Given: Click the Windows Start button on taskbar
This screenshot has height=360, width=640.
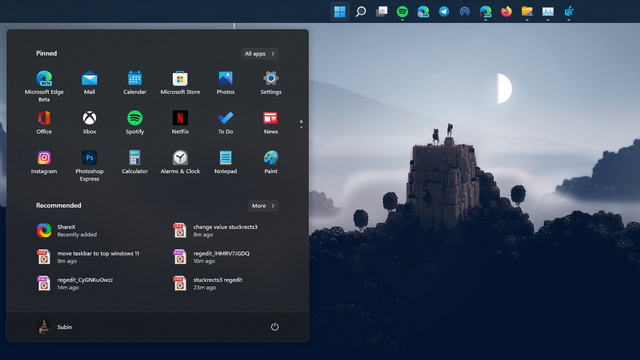Looking at the screenshot, I should point(340,11).
